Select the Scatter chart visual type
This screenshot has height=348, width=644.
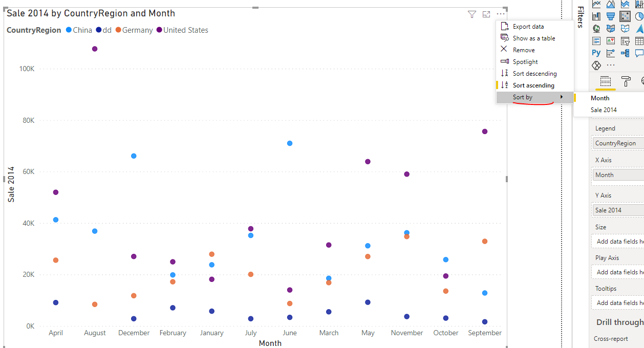pos(625,16)
